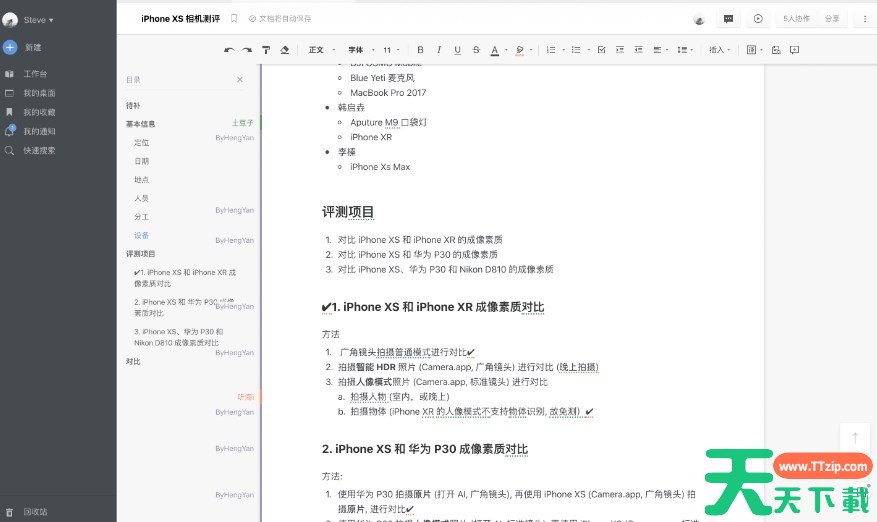
Task: Apply the red font color
Action: coord(494,50)
